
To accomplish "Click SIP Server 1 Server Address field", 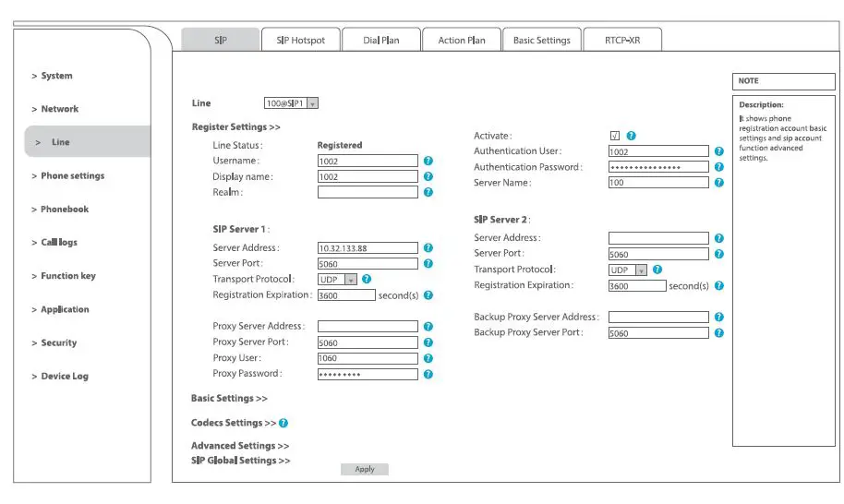I will click(x=368, y=248).
